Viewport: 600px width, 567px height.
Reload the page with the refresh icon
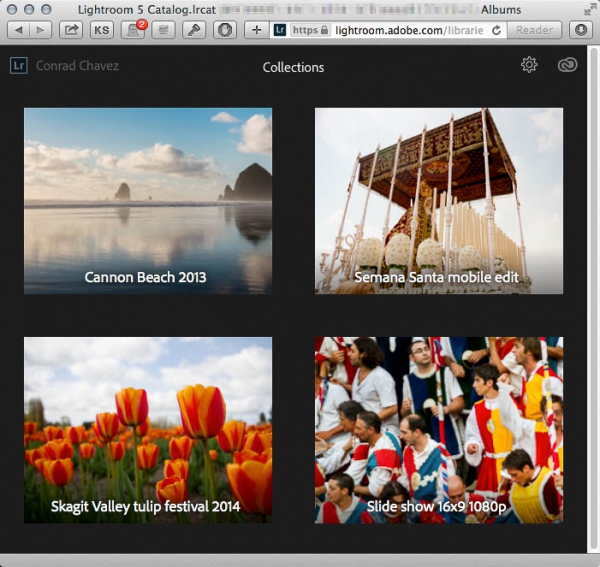tap(496, 30)
